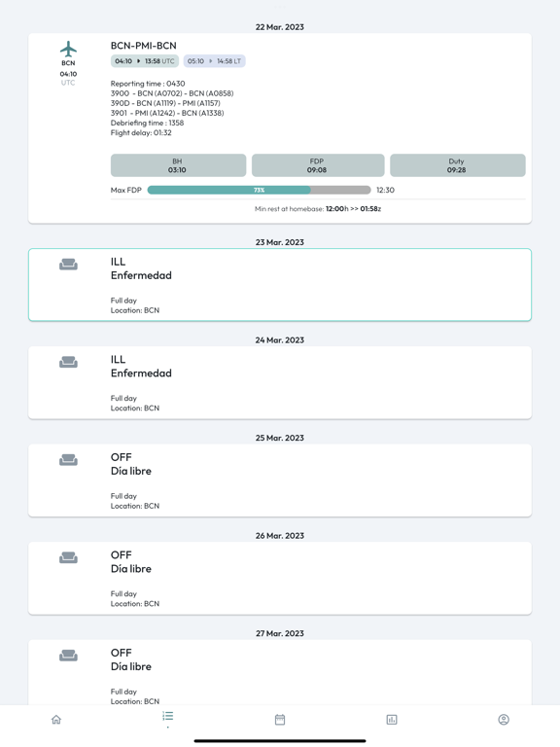Screen dimensions: 560x747
Task: Click the 390D BCN - PMI leg line
Action: [165, 103]
